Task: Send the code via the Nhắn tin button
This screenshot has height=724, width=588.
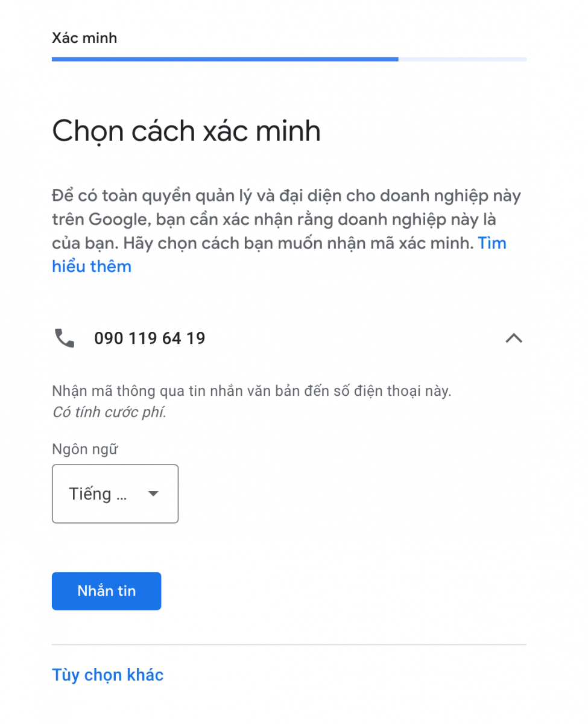Action: (x=107, y=591)
